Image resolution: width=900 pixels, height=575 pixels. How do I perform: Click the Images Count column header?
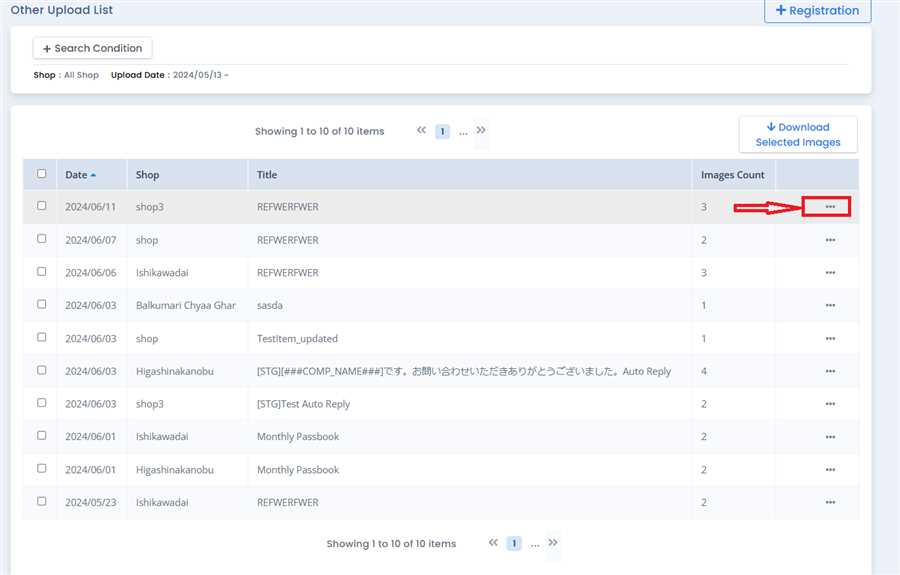(732, 175)
